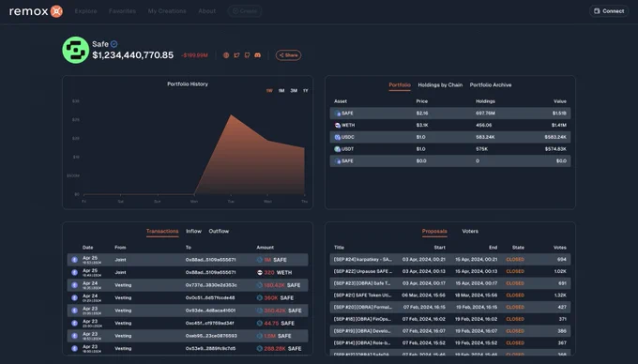Click the SAFE token icon priced $0.0
Viewport: 638px width, 364px height.
(338, 161)
